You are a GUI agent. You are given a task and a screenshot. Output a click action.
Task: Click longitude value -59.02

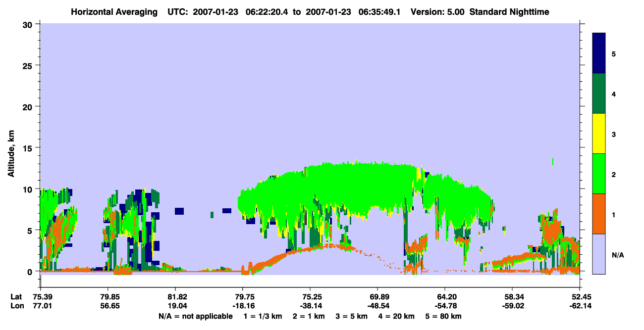click(x=512, y=306)
